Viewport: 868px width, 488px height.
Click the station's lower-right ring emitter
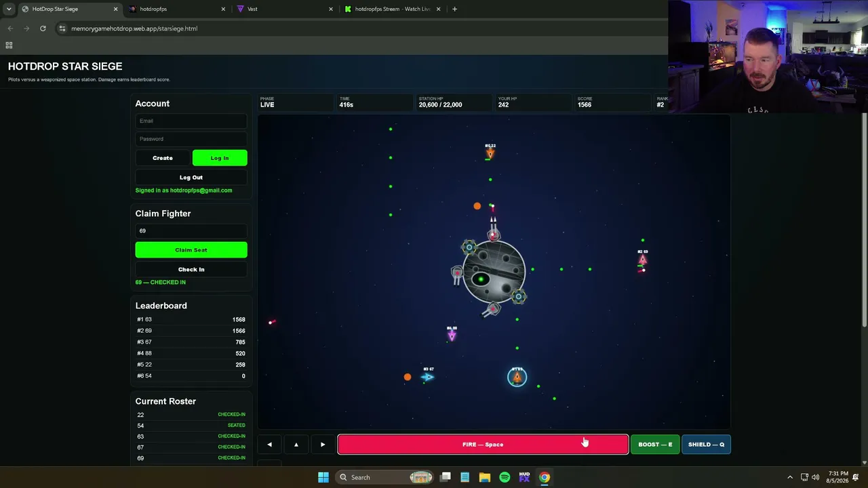519,297
